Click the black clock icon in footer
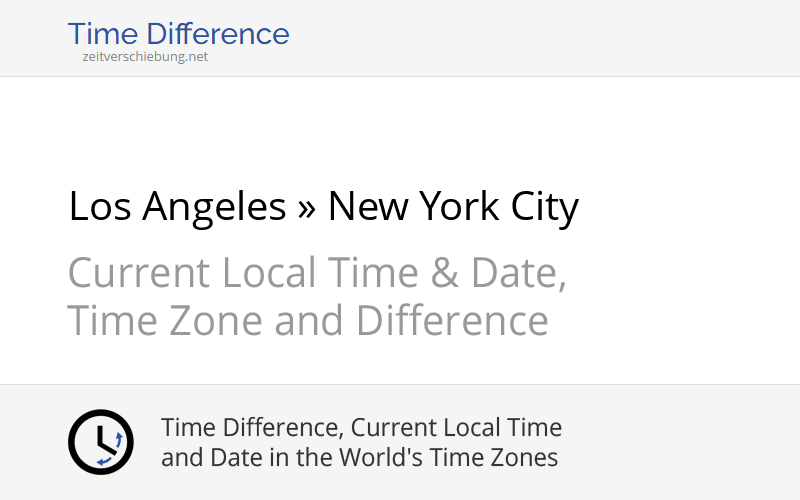Image resolution: width=800 pixels, height=500 pixels. 100,442
